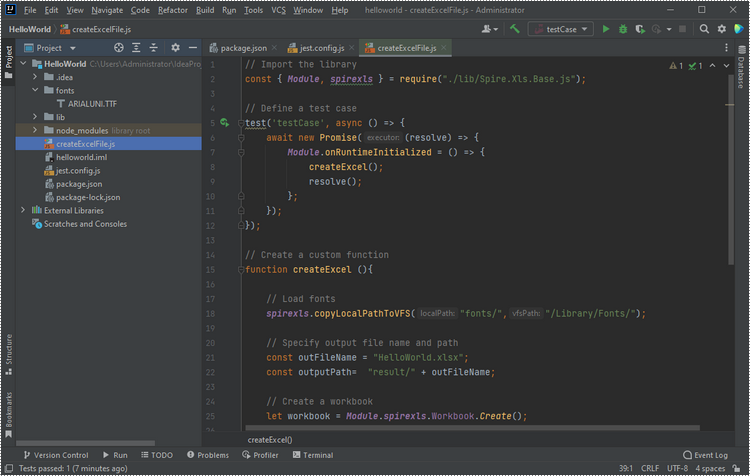This screenshot has width=750, height=476.
Task: Expand the node_modules folder
Action: point(35,130)
